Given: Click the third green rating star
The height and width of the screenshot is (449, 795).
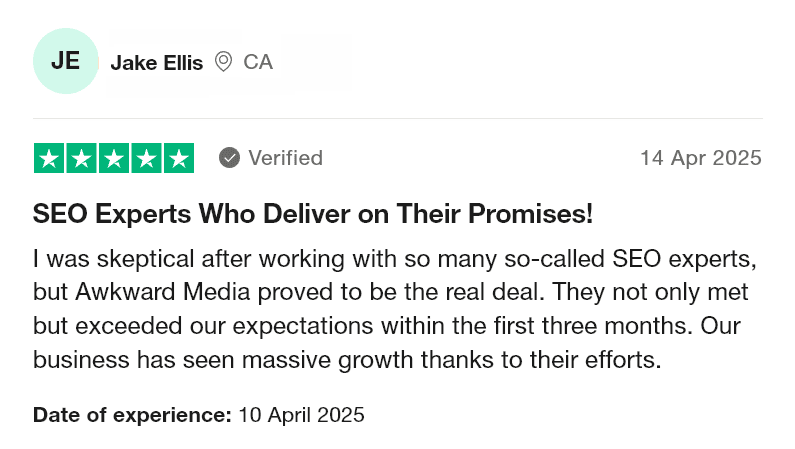Looking at the screenshot, I should point(114,158).
